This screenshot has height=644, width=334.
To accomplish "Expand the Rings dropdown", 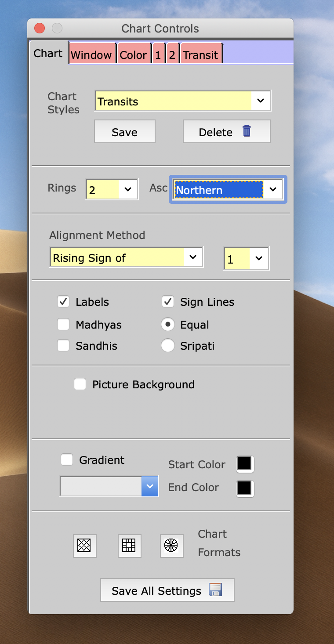I will [x=112, y=189].
